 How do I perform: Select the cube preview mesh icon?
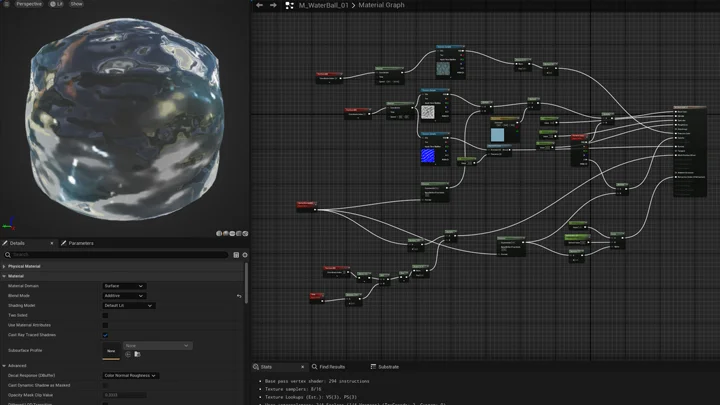pos(239,233)
